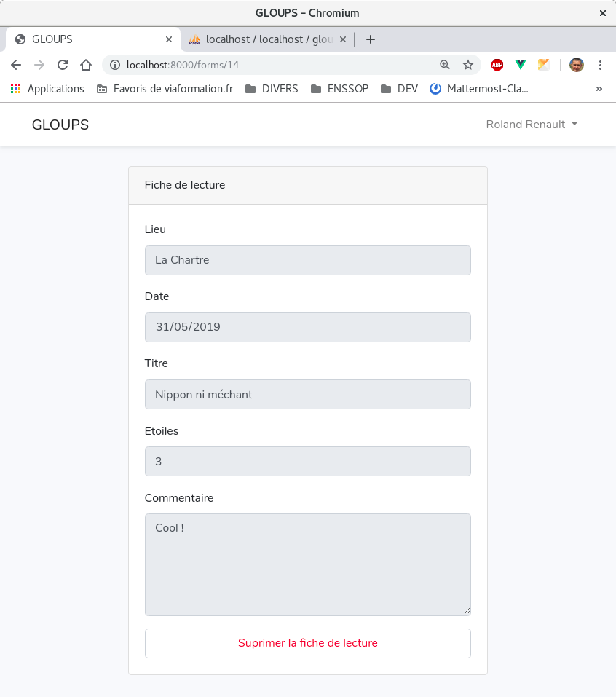The image size is (616, 697).
Task: Close the GLOUPS browser tab
Action: [x=169, y=39]
